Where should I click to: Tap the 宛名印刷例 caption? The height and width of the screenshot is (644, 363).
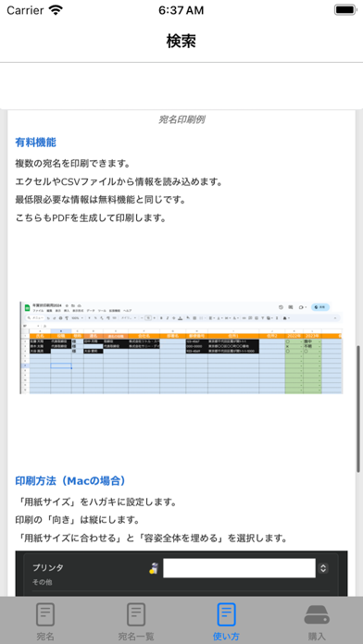(x=181, y=120)
